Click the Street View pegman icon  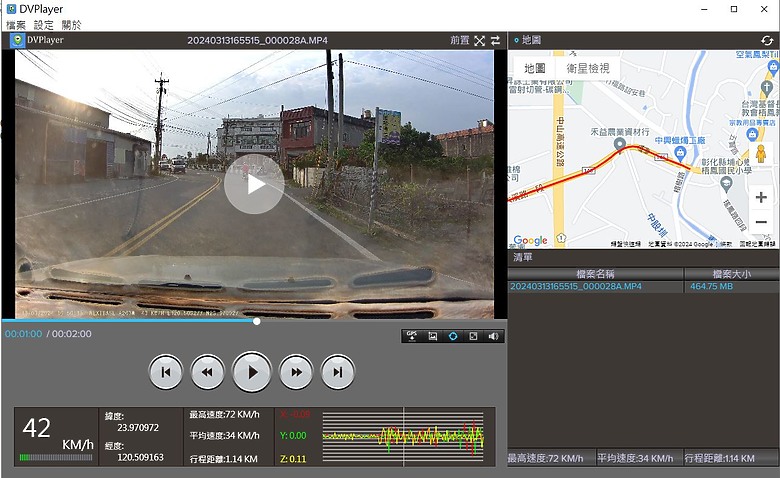[761, 154]
